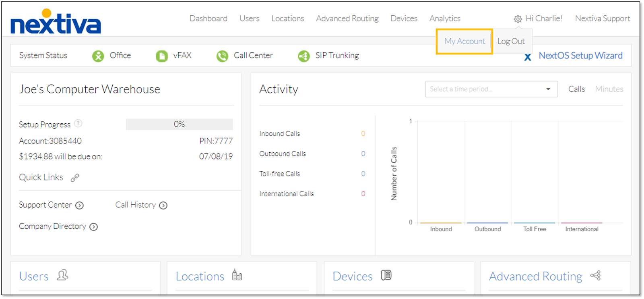Click the Call Center status icon
Screen dimensions: 644x299
point(222,56)
